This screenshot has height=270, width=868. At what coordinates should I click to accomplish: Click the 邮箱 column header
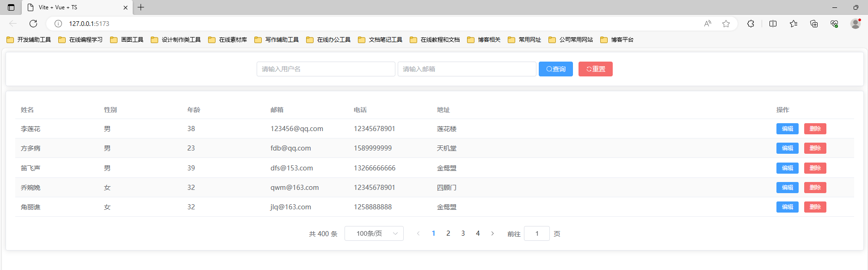click(277, 110)
